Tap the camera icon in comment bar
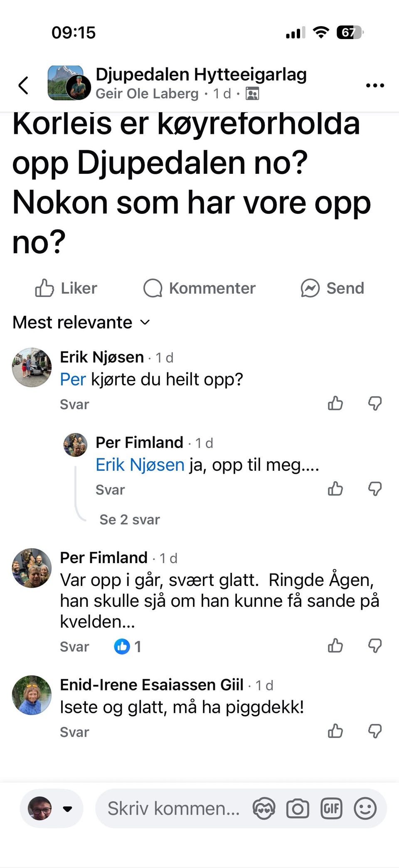Viewport: 399px width, 868px height. click(x=298, y=809)
